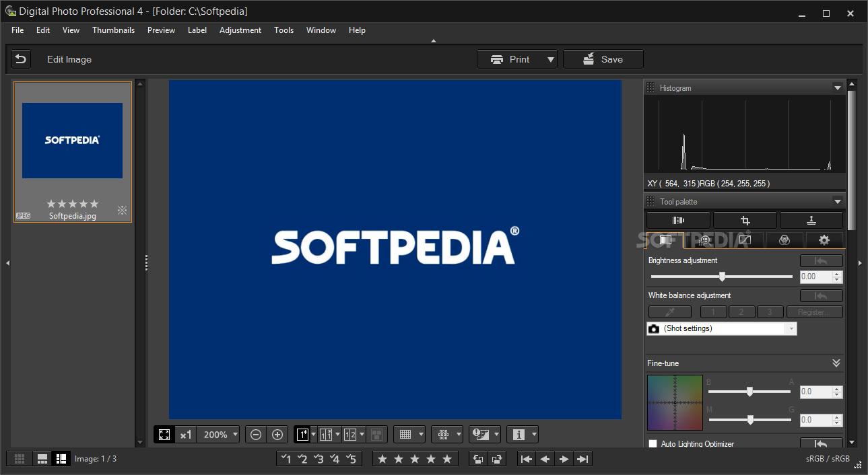Switch to settings gear tab
The width and height of the screenshot is (868, 475).
click(x=824, y=240)
